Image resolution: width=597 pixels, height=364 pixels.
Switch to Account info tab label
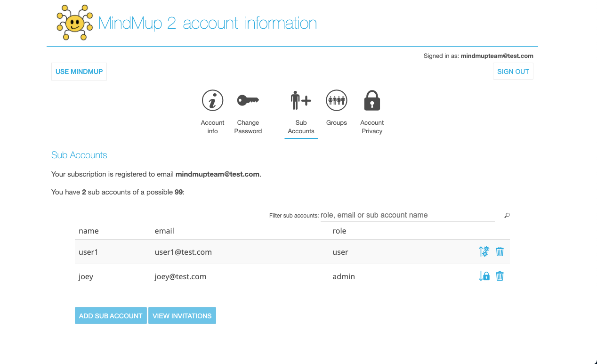pos(213,127)
